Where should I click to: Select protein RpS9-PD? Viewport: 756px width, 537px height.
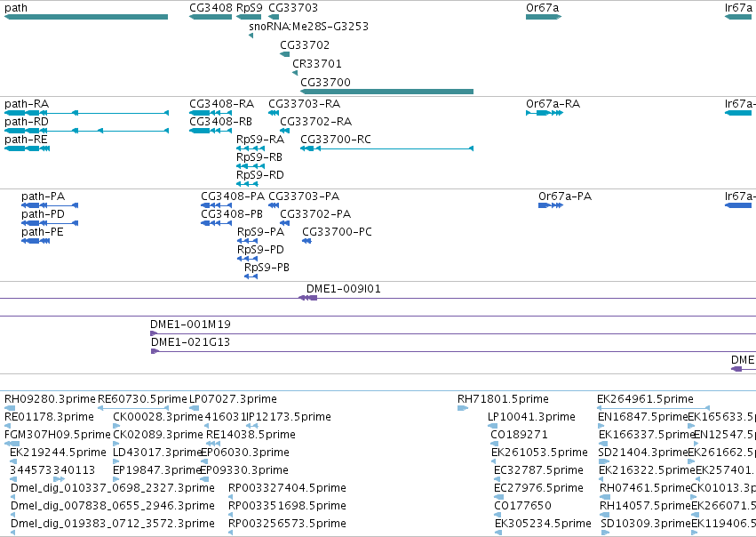[x=247, y=259]
